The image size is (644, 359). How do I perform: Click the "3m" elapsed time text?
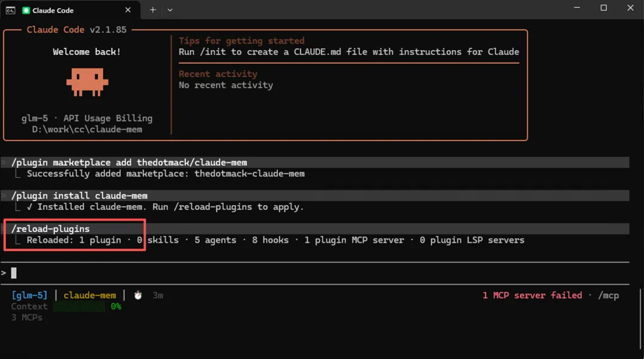[x=157, y=295]
